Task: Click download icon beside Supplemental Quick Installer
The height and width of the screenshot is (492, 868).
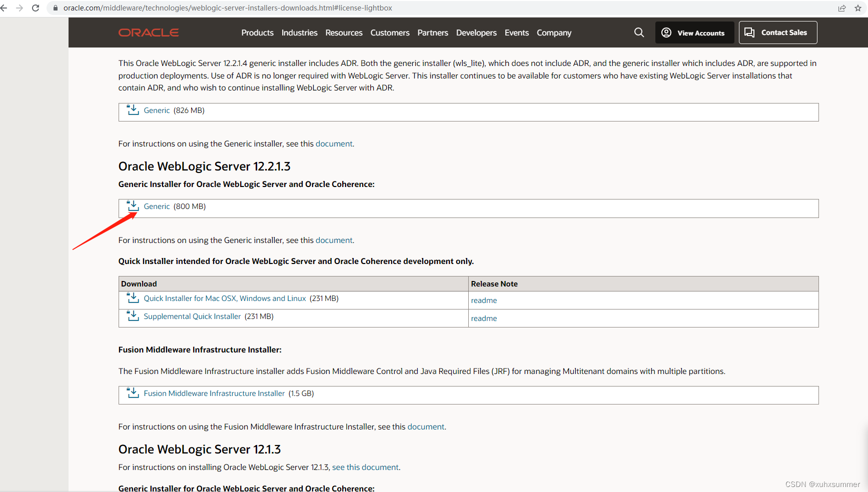Action: pyautogui.click(x=133, y=315)
